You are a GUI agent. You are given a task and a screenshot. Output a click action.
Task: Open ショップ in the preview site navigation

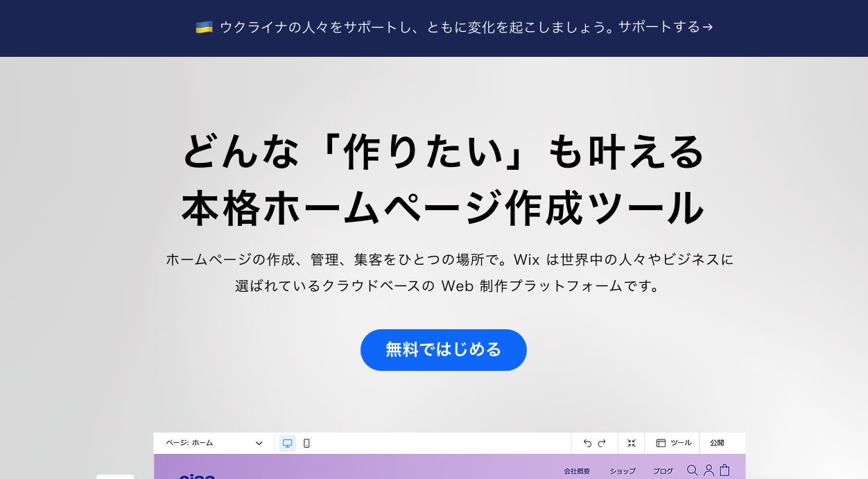623,471
